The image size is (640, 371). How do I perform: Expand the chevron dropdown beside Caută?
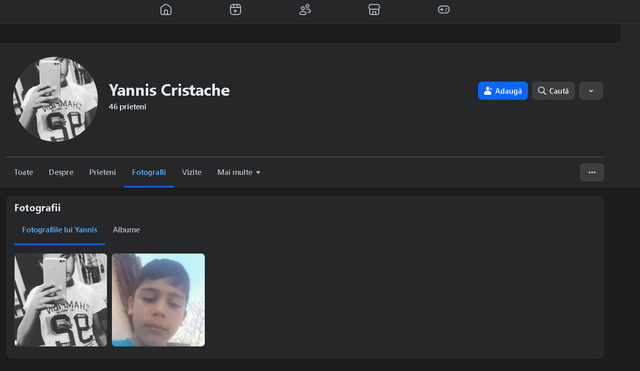[x=591, y=91]
